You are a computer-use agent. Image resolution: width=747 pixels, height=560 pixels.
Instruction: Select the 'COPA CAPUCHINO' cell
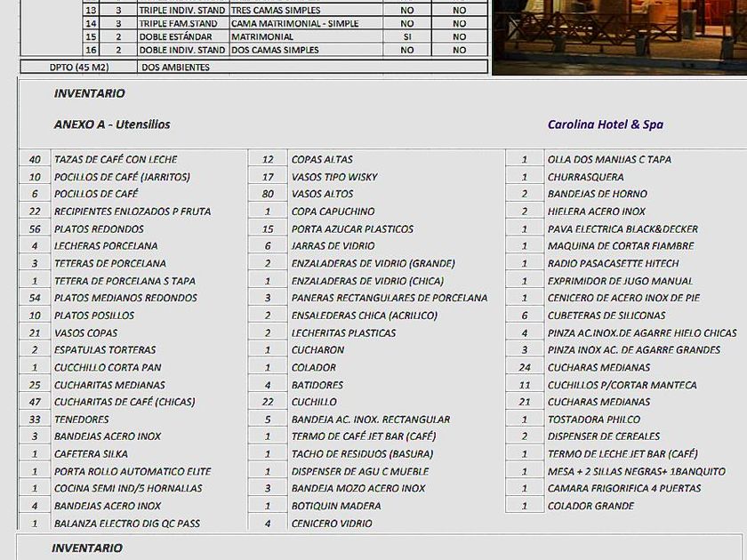[333, 212]
